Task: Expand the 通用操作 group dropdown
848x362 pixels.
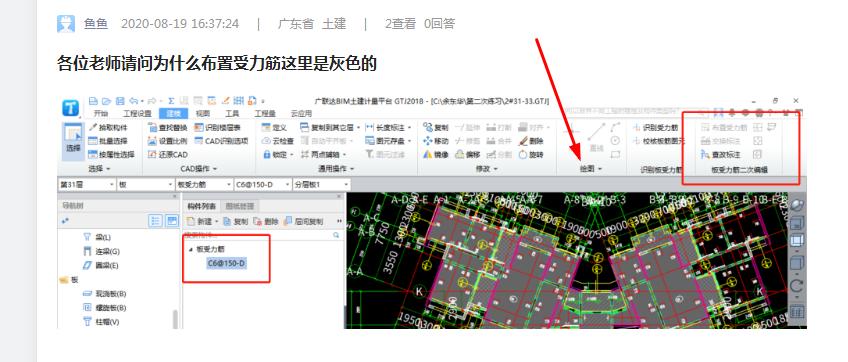Action: click(336, 169)
